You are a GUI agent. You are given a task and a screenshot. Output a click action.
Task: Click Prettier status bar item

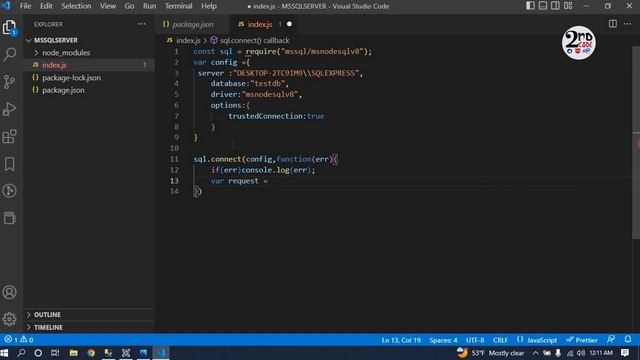(x=582, y=340)
